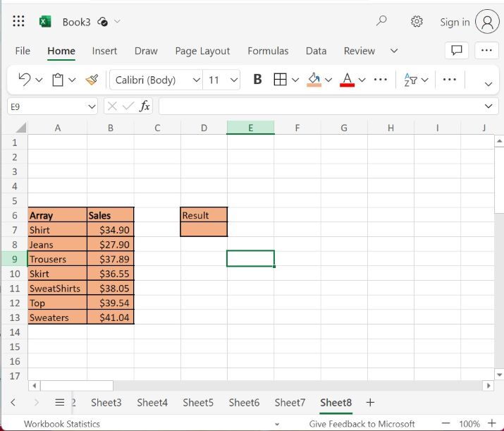Click the account avatar icon
The width and height of the screenshot is (504, 431).
[x=487, y=22]
